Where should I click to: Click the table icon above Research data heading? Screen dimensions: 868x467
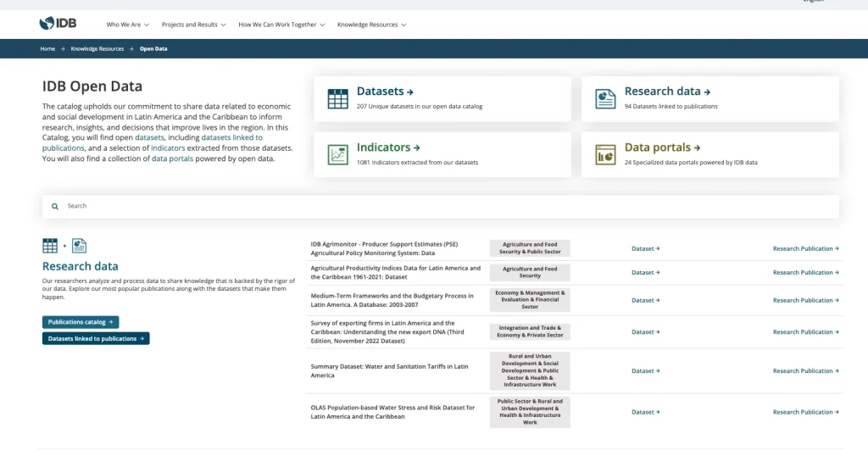point(50,245)
